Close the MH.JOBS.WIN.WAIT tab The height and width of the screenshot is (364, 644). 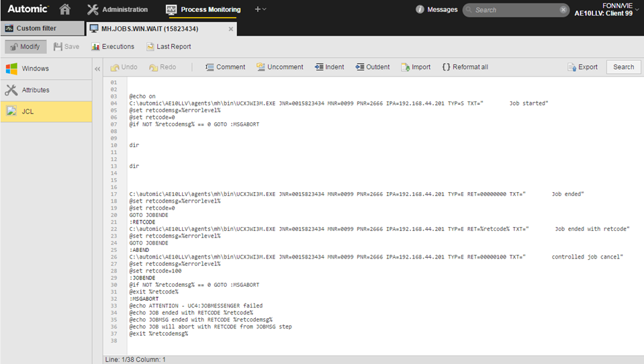pos(231,29)
